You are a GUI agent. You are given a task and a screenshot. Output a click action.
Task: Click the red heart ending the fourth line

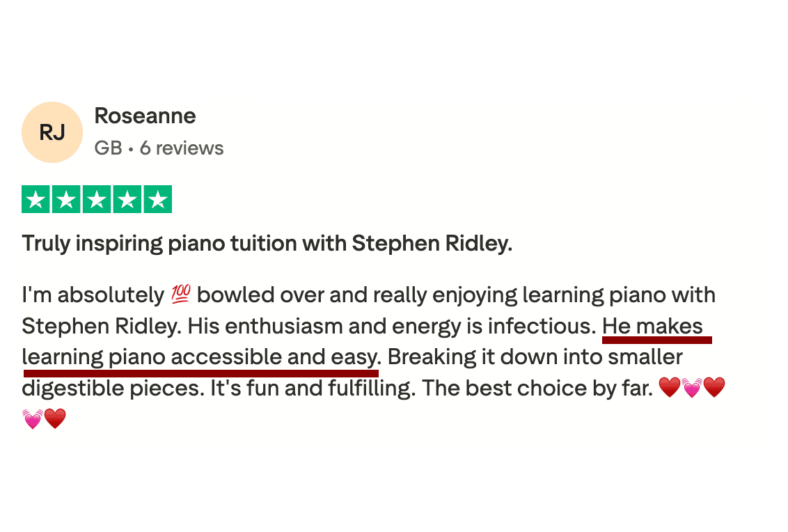(714, 388)
